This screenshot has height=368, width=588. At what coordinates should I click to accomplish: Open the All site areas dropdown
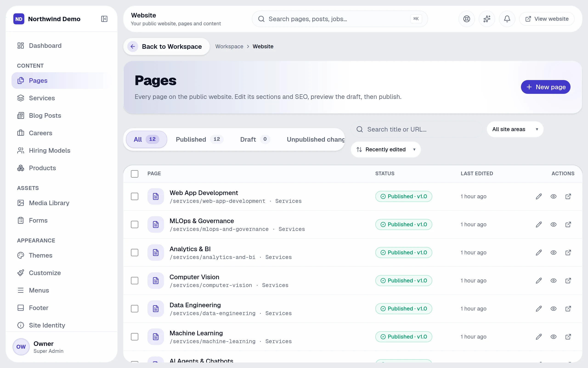(515, 129)
